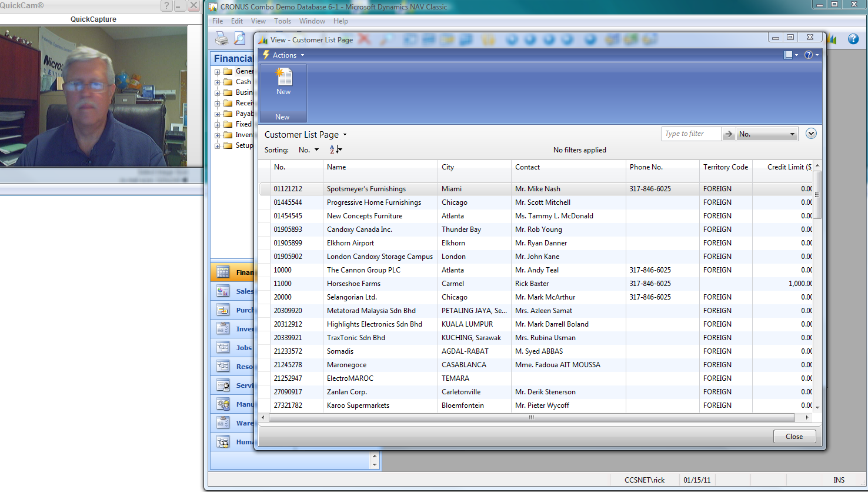Image resolution: width=868 pixels, height=492 pixels.
Task: Click the Fixed Assets folder icon
Action: click(228, 124)
